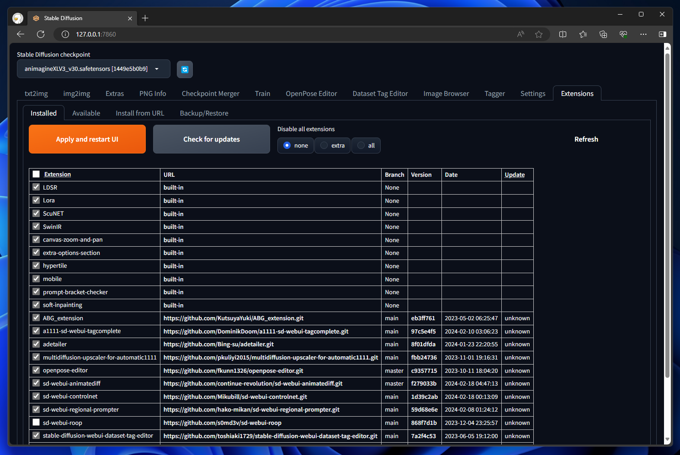The image size is (680, 455).
Task: Open the PNG Info tab
Action: pos(153,94)
